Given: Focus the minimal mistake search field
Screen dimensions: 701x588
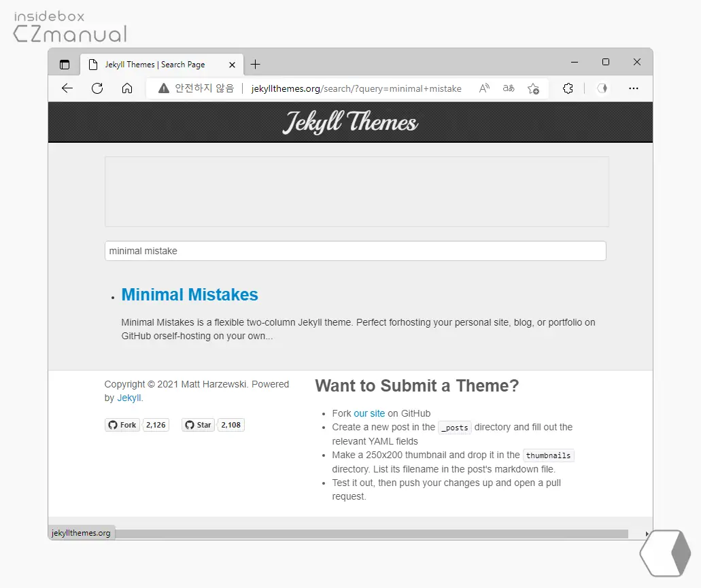Looking at the screenshot, I should (356, 251).
